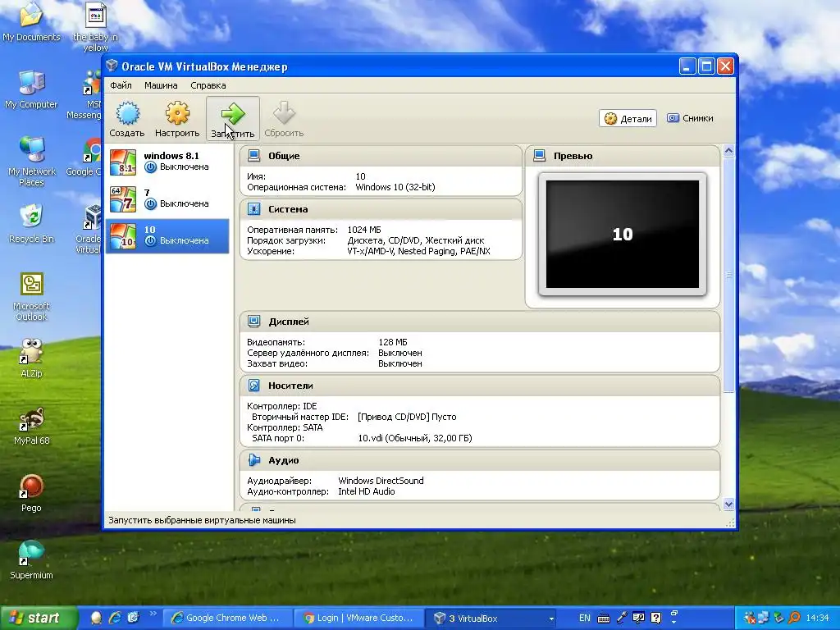Click the Общие section icon

[x=254, y=156]
